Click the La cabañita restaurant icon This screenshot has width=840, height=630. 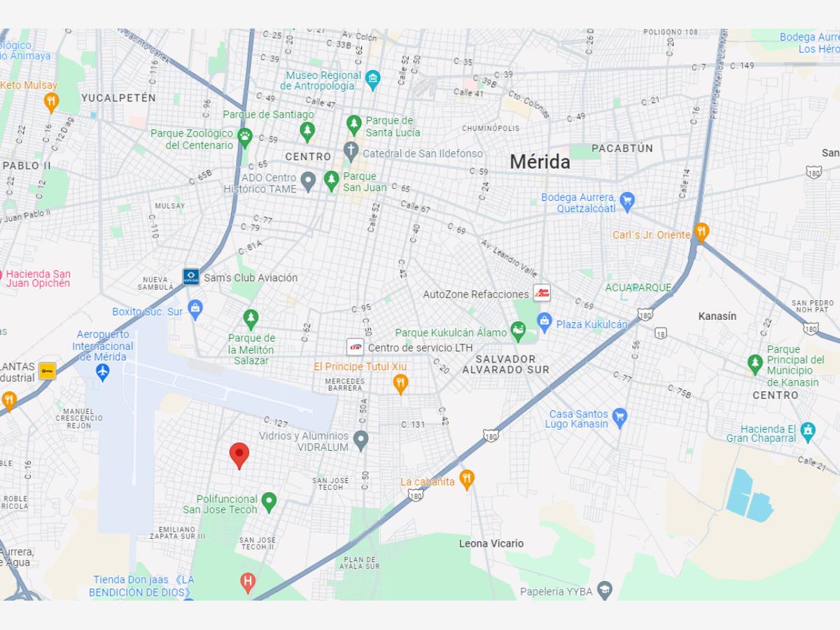(467, 479)
